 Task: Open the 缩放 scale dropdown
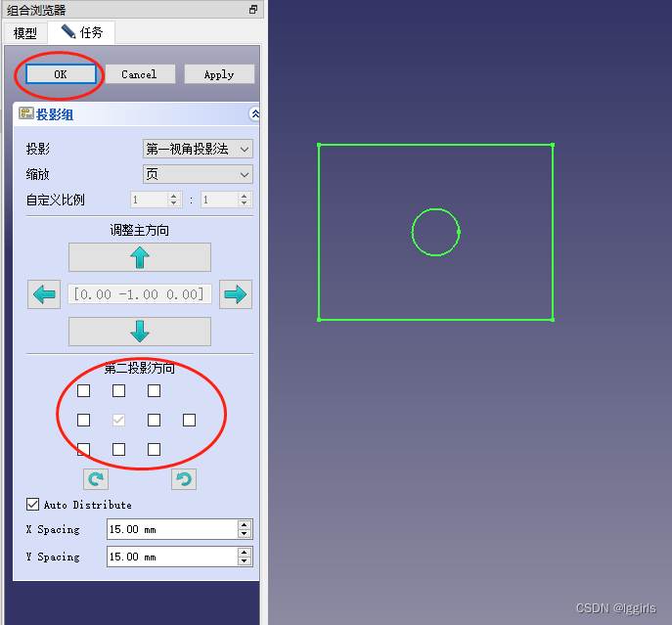click(198, 174)
